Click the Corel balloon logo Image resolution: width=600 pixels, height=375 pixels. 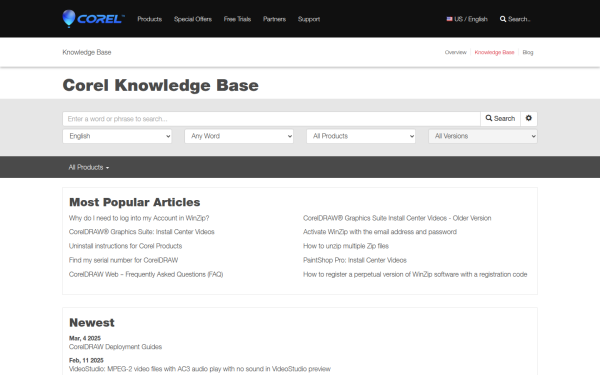click(x=93, y=19)
